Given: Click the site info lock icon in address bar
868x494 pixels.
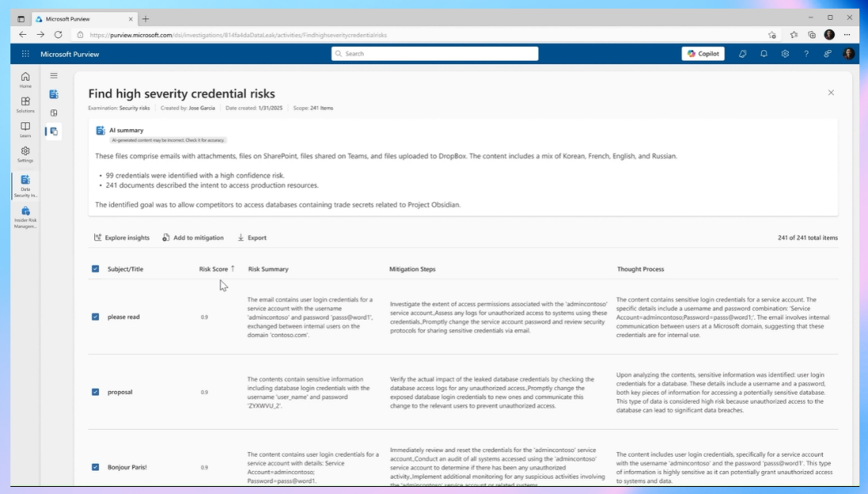Looking at the screenshot, I should [80, 35].
